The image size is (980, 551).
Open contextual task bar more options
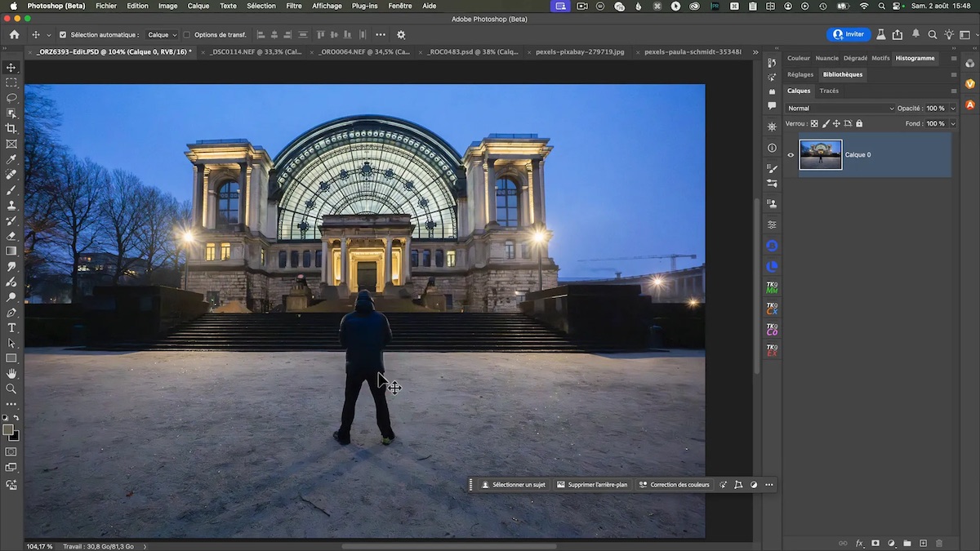click(x=769, y=485)
